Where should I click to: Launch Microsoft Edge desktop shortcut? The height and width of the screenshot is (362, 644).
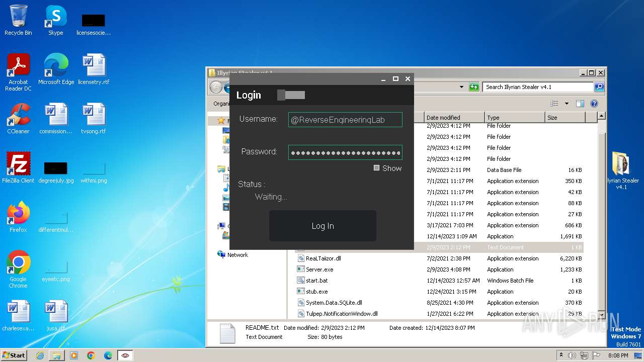tap(56, 69)
